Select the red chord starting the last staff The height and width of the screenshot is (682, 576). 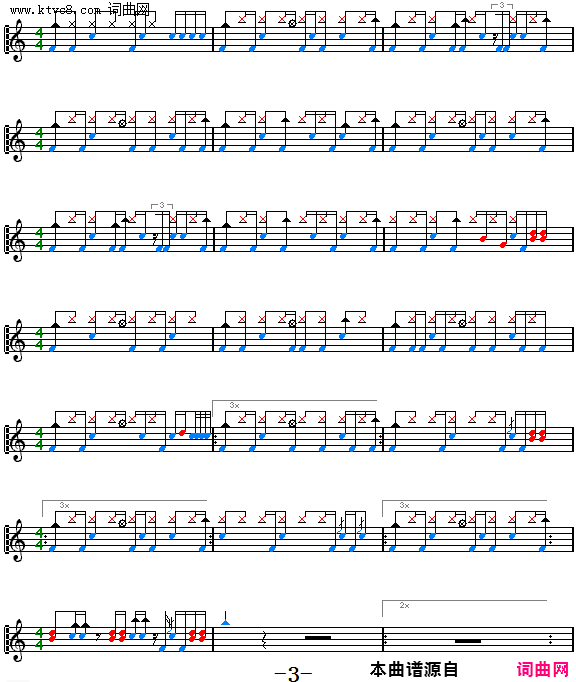point(52,636)
